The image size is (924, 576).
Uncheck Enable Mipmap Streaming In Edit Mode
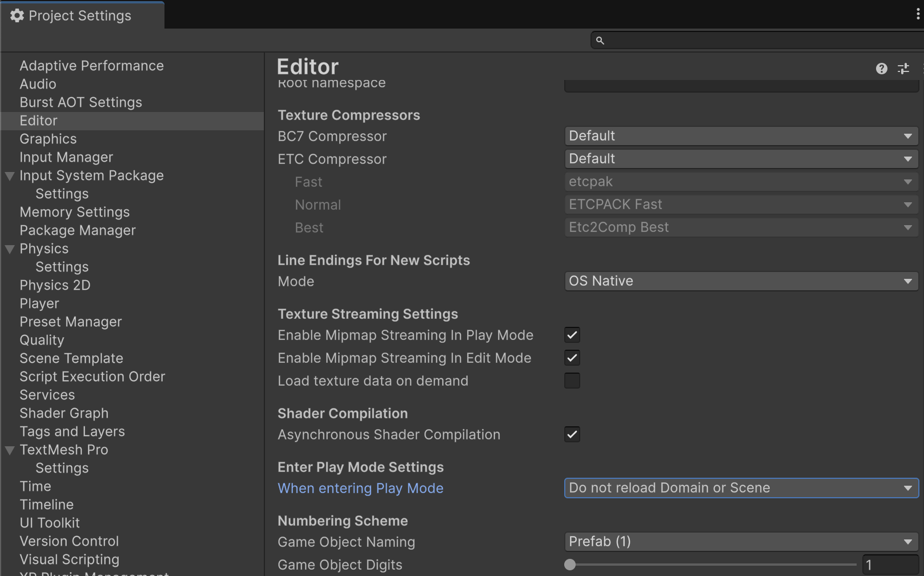point(572,358)
